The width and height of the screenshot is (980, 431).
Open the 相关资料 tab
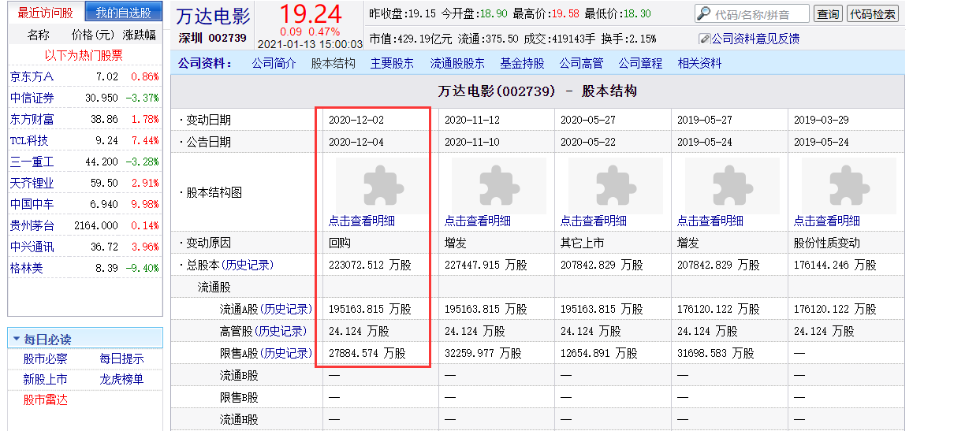click(x=699, y=63)
